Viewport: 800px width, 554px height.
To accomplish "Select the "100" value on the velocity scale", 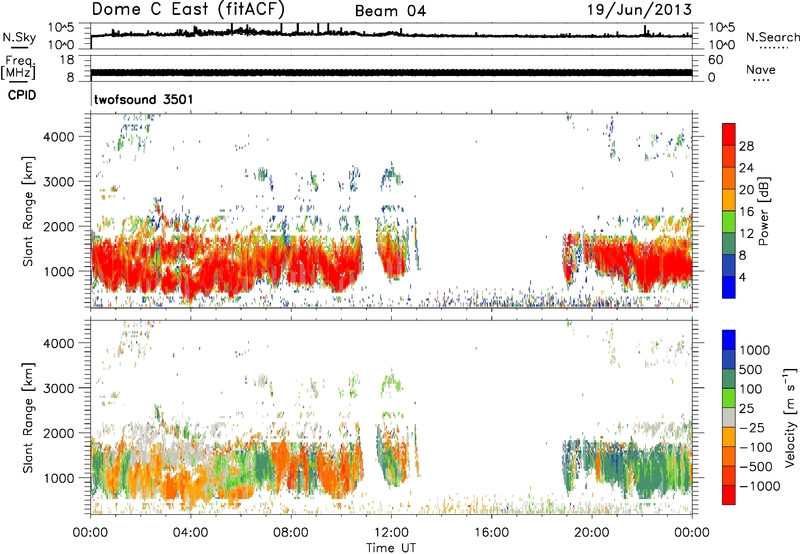I will (751, 389).
